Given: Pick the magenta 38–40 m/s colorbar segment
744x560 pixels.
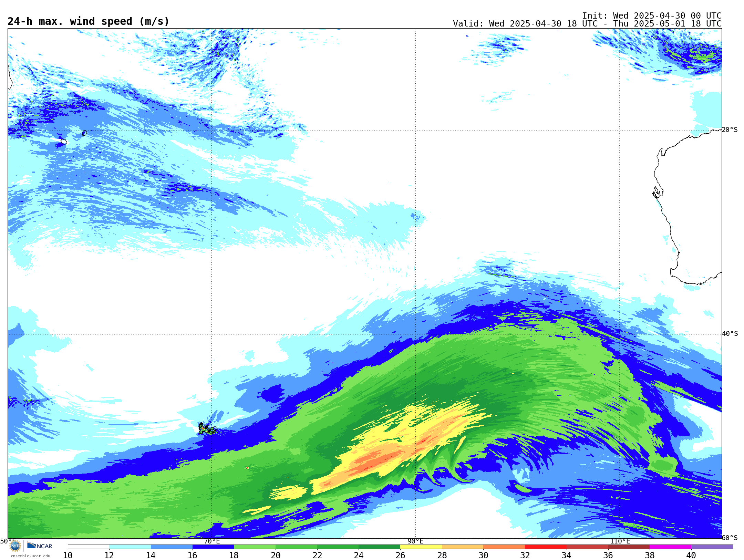Looking at the screenshot, I should coord(670,547).
